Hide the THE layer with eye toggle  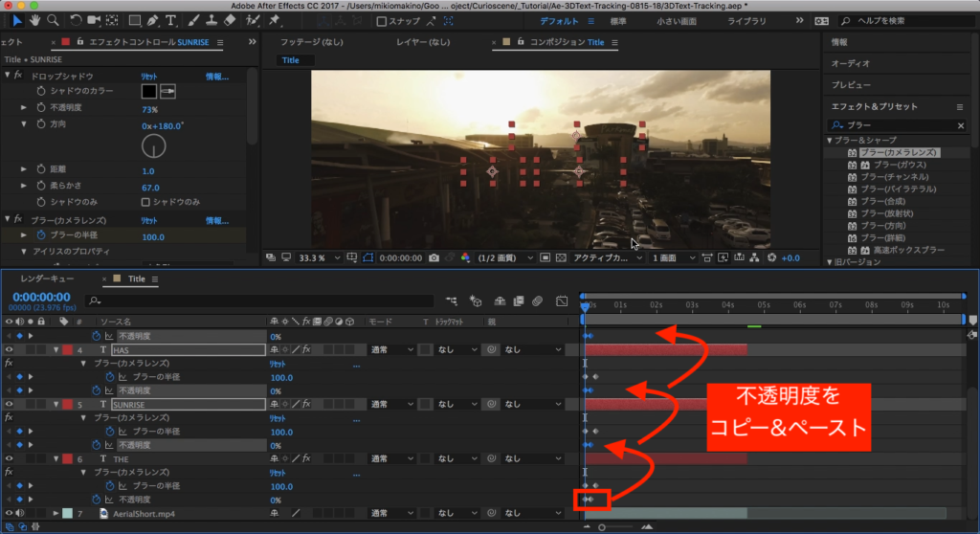tap(9, 459)
